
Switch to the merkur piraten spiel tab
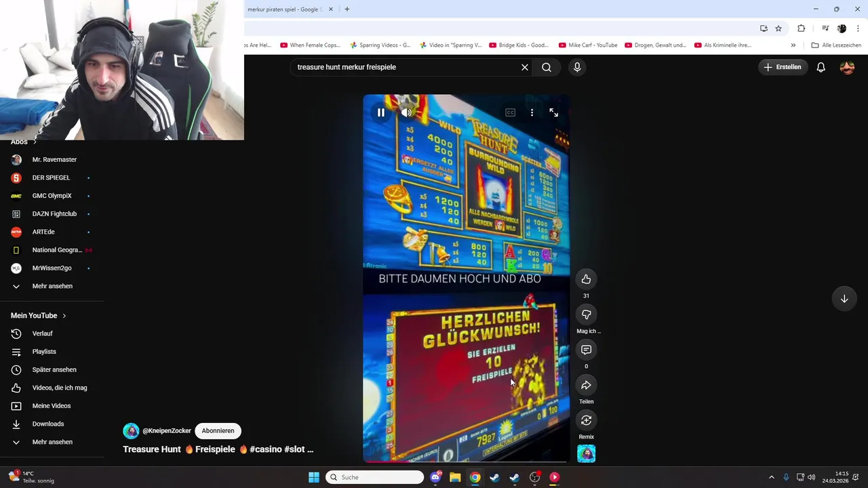coord(285,9)
